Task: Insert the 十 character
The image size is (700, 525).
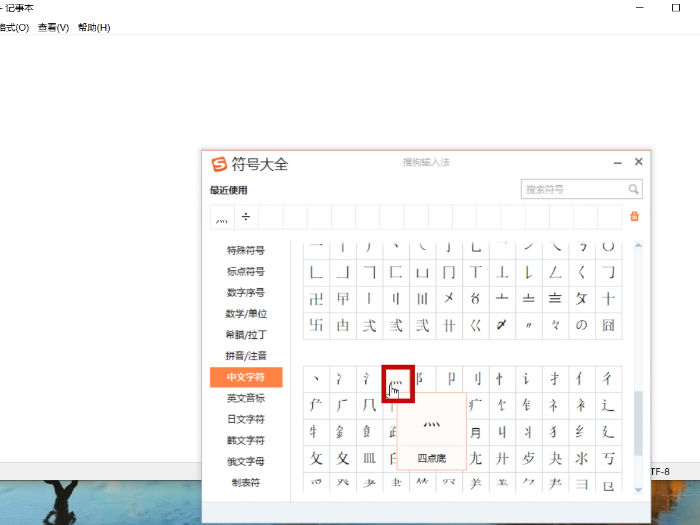Action: (608, 299)
